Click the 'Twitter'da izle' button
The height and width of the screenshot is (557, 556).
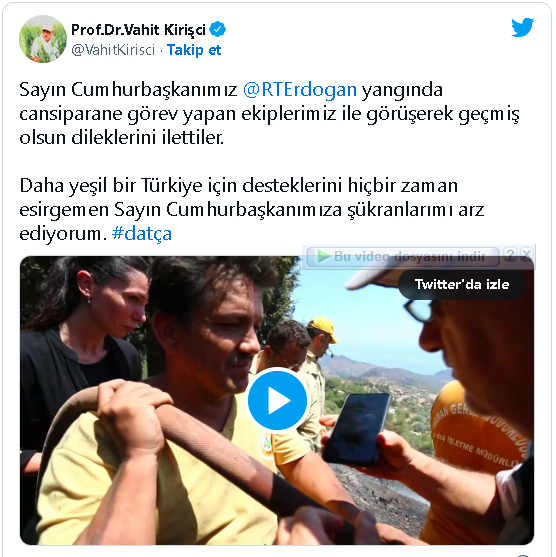point(462,284)
